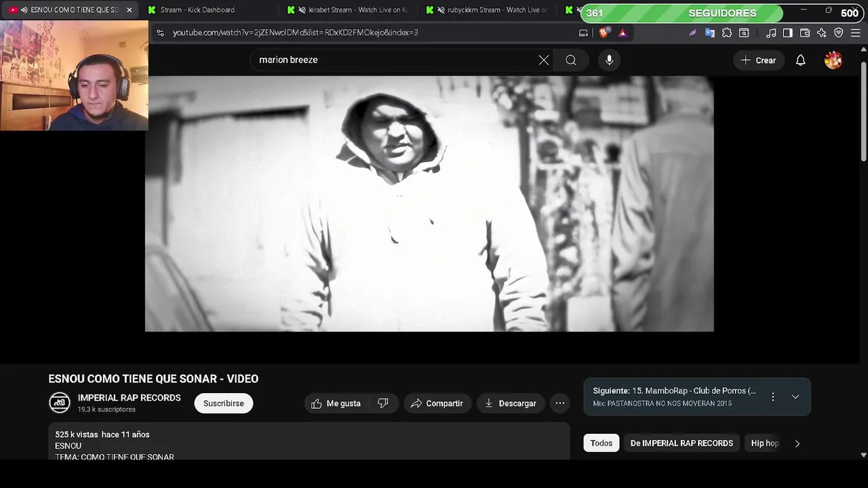Click the 525 k vistas hace 11 años text
This screenshot has height=488, width=868.
click(x=102, y=434)
